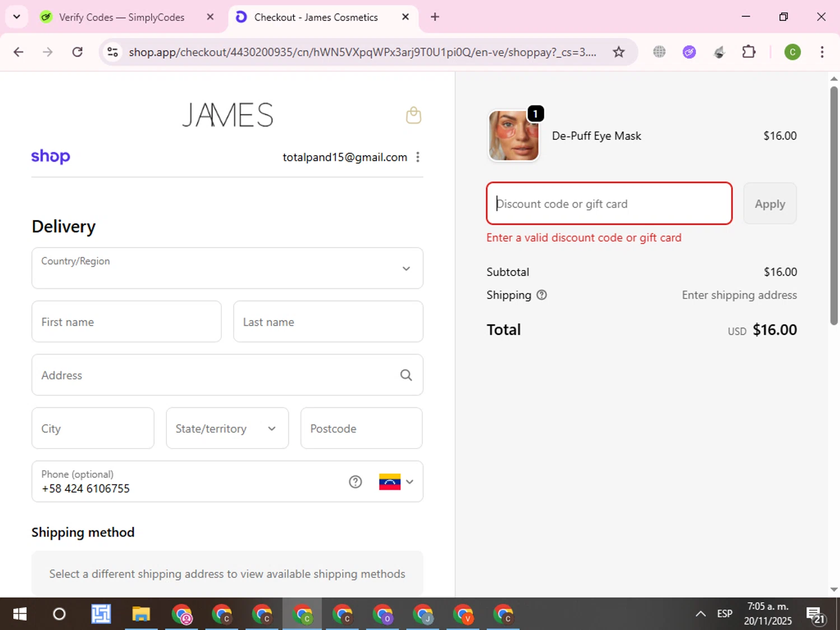Click the Apply discount button
Viewport: 840px width, 630px height.
769,203
